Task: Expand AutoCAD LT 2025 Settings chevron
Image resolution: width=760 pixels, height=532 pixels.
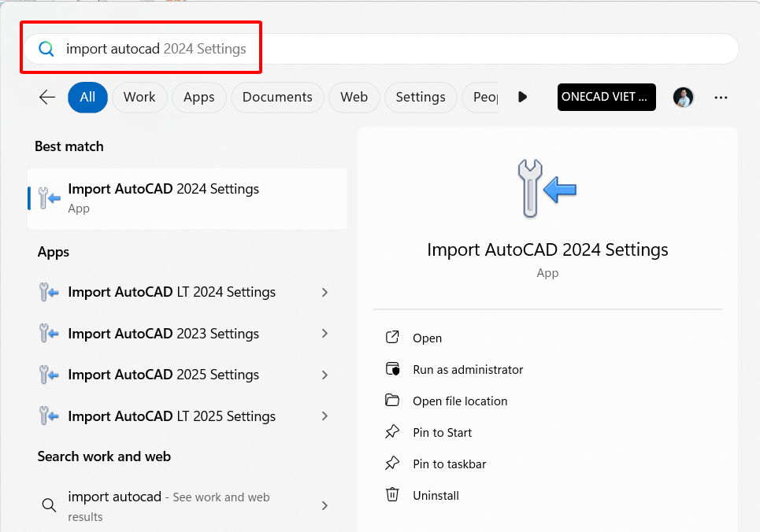Action: [x=324, y=416]
